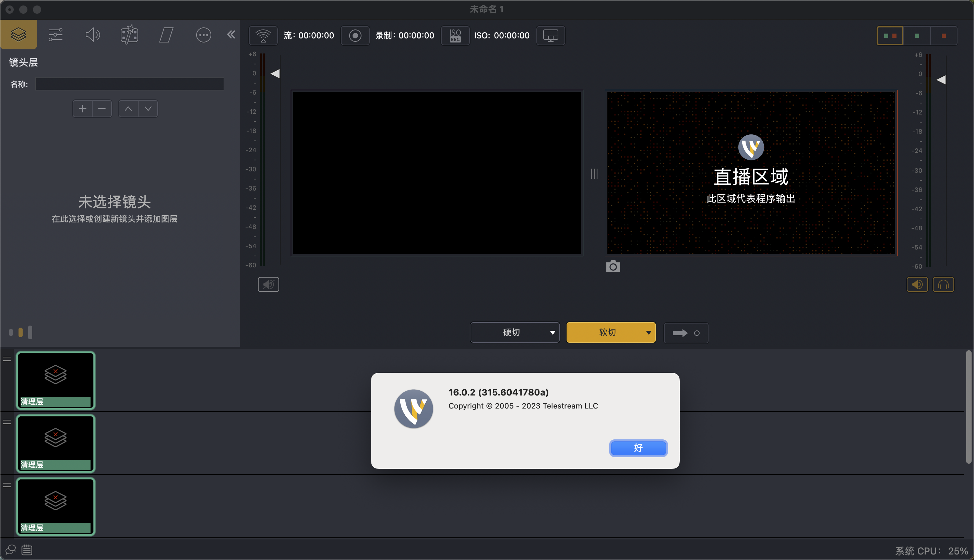Move layer down with the down arrow

(148, 108)
